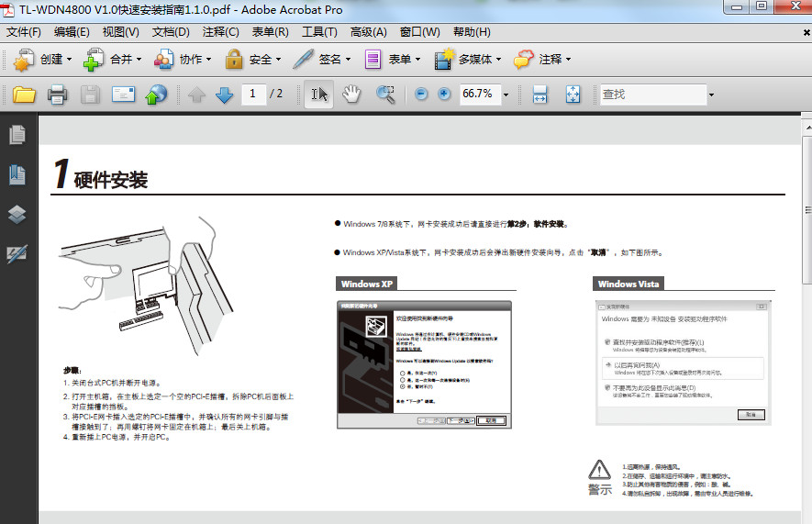Select the text Select tool
Image resolution: width=812 pixels, height=524 pixels.
coord(319,95)
